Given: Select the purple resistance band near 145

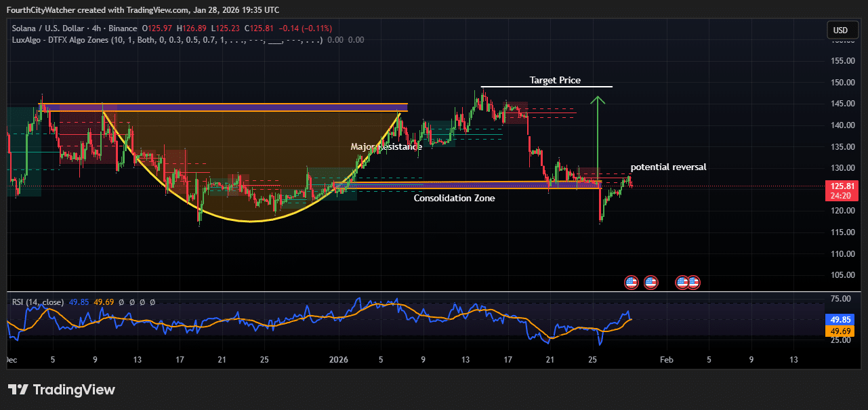Looking at the screenshot, I should tap(224, 107).
